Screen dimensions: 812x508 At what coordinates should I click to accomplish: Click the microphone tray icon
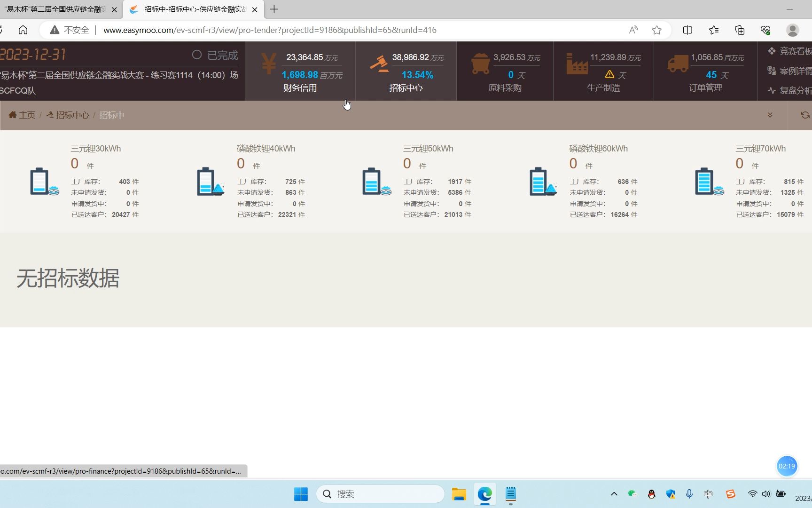click(689, 494)
